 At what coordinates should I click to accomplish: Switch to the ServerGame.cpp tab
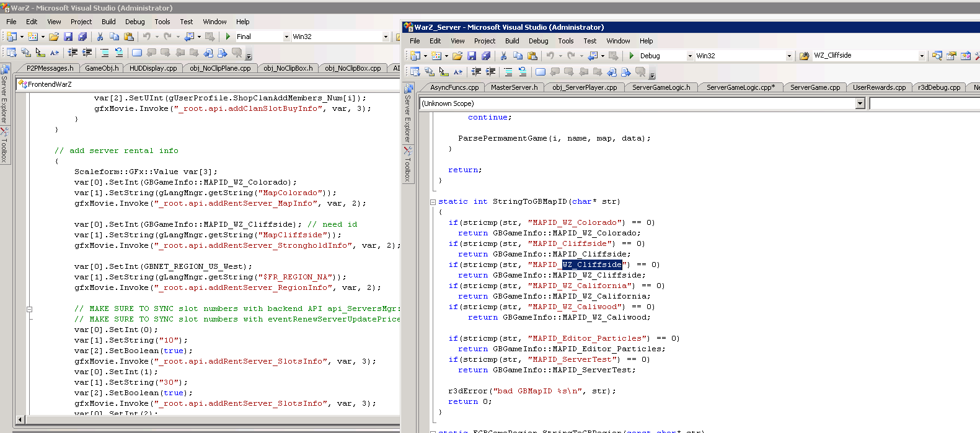[814, 87]
